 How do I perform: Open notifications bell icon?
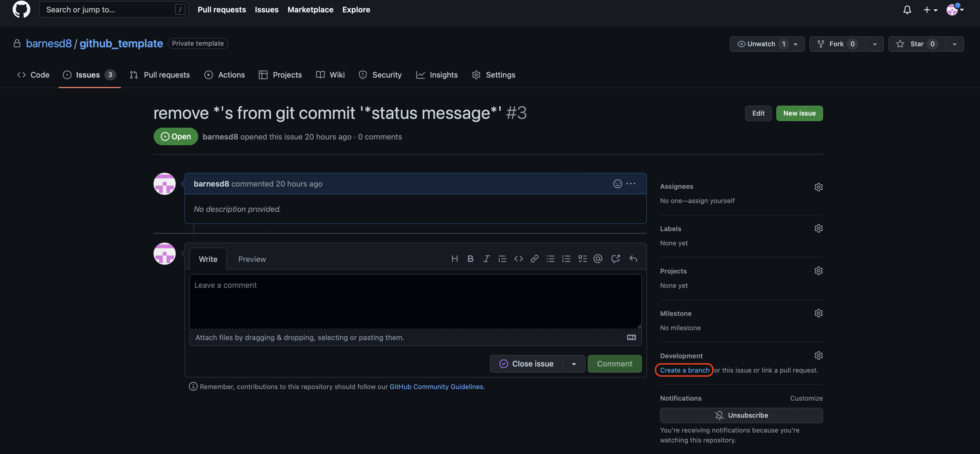click(907, 10)
